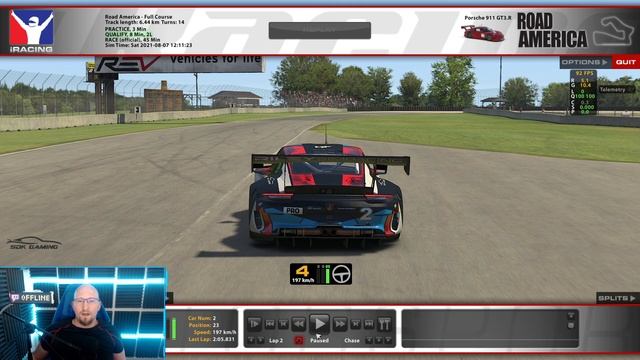Click the Quit button

point(626,62)
